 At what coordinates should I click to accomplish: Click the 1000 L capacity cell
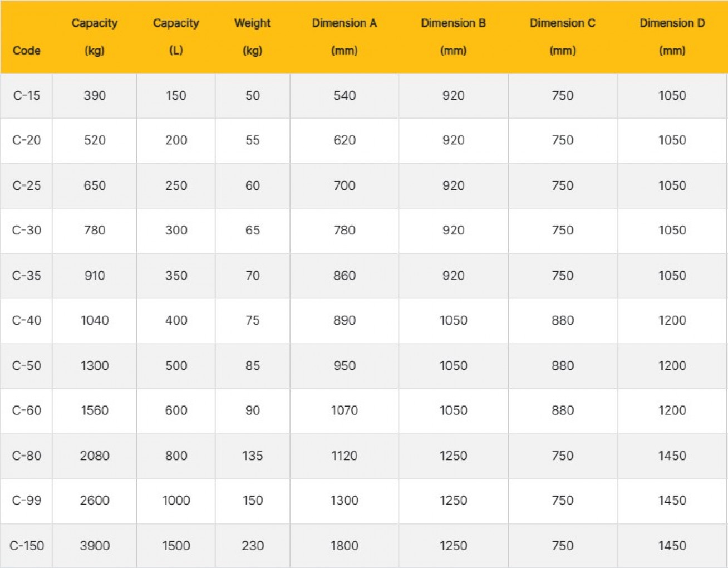pos(176,500)
